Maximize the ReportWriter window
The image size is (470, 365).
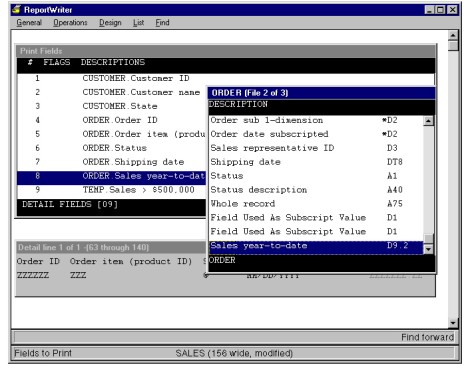[x=441, y=10]
